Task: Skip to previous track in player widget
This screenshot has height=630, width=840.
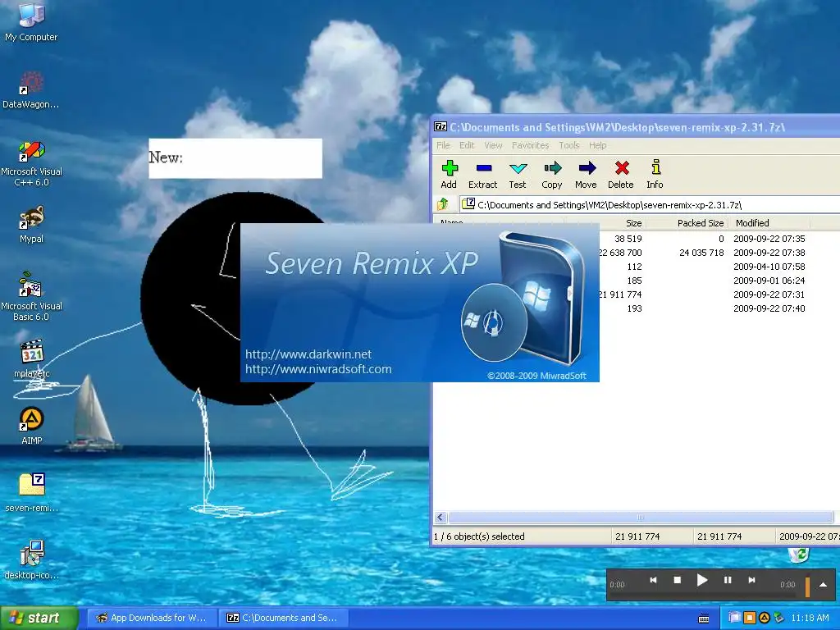Action: (653, 580)
